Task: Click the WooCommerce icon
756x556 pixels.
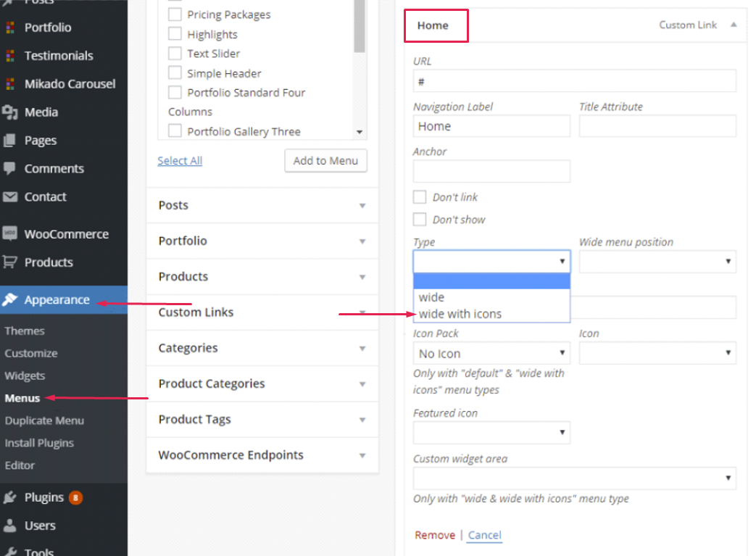Action: [9, 234]
